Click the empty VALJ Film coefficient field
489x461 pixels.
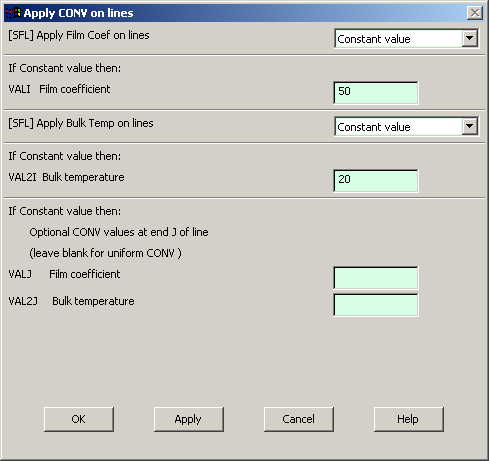click(376, 277)
